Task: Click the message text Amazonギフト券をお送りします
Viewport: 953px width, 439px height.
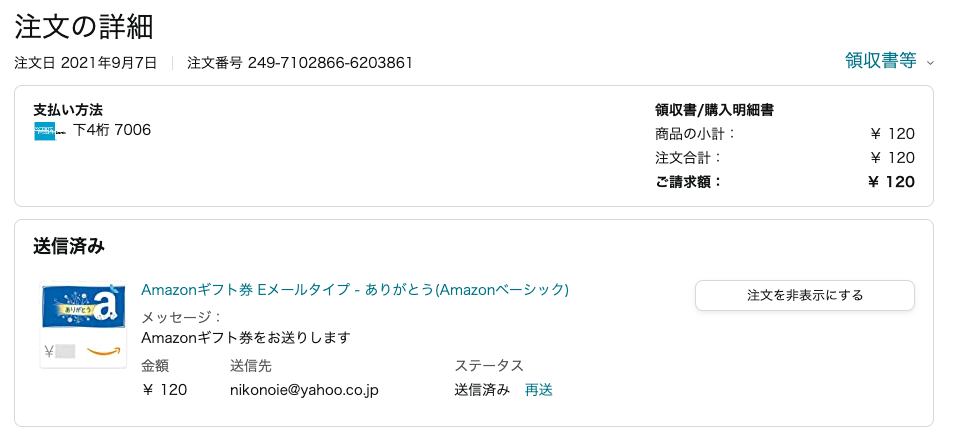Action: (x=246, y=337)
